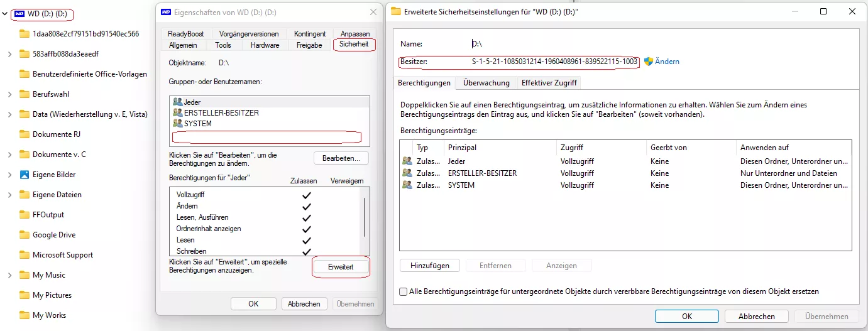Expand Data (Wiederherstellung v. E, Vista) folder
Viewport: 868px width, 331px height.
coord(9,114)
